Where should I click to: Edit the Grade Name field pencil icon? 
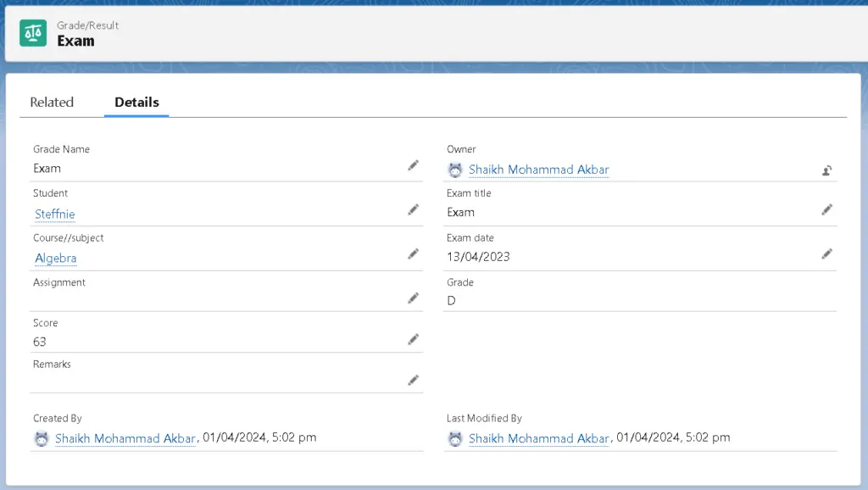tap(413, 165)
